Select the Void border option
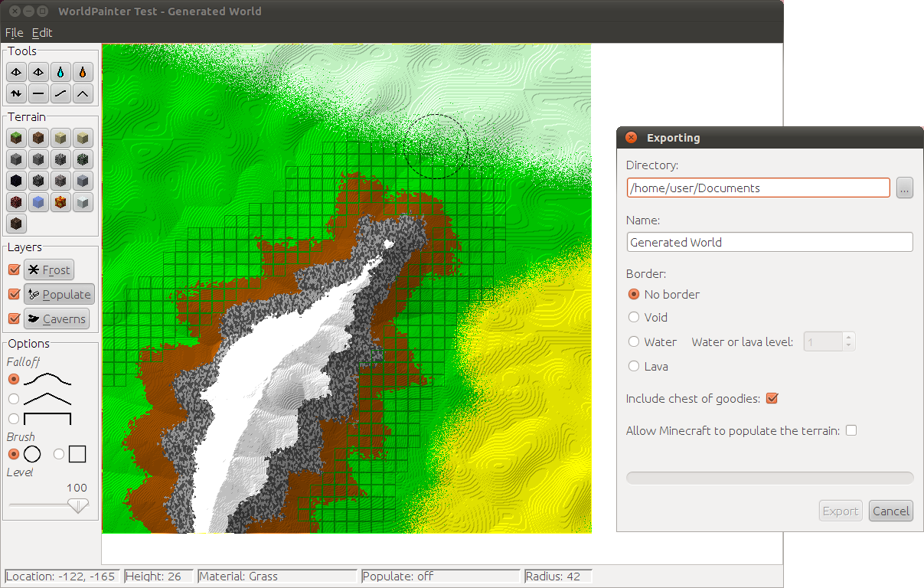Viewport: 924px width, 588px height. coord(634,317)
